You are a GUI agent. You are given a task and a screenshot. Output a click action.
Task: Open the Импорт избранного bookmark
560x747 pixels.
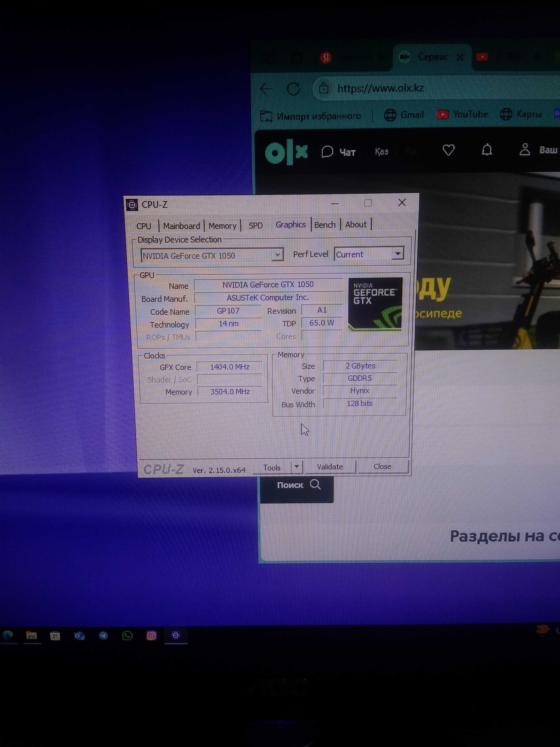coord(310,116)
